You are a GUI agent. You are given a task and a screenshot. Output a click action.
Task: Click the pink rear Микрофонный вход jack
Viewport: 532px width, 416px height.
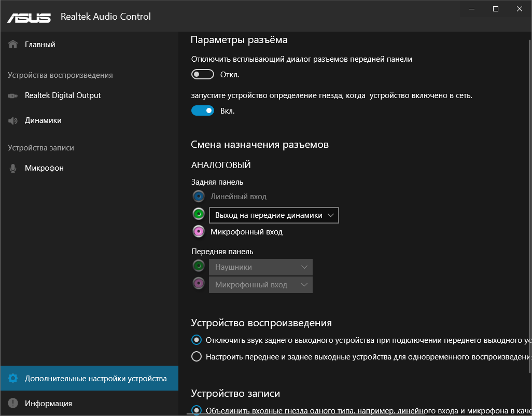click(199, 231)
